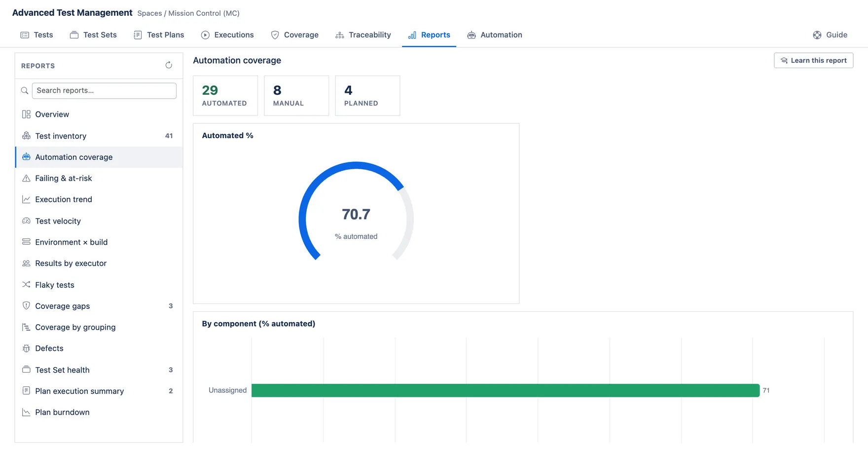Click the Automation coverage heading

click(237, 60)
